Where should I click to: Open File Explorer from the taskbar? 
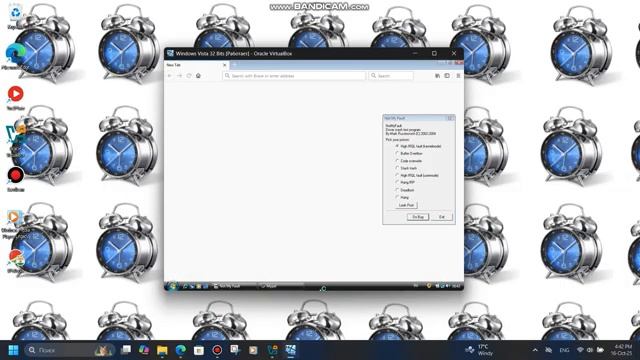162,350
